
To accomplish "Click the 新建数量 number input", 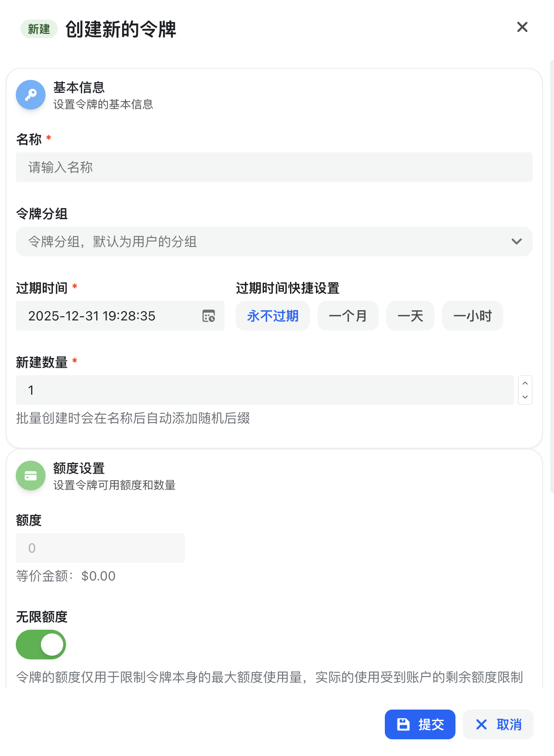I will [264, 390].
